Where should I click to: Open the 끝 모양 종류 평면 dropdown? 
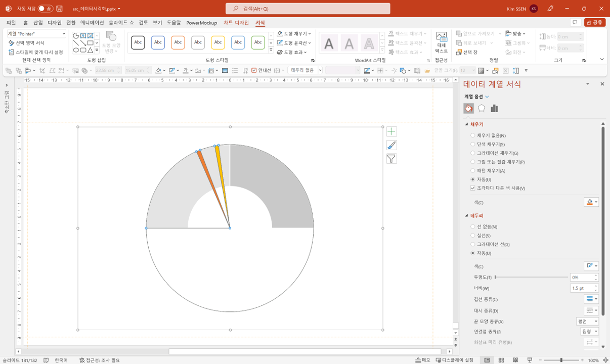pyautogui.click(x=588, y=322)
